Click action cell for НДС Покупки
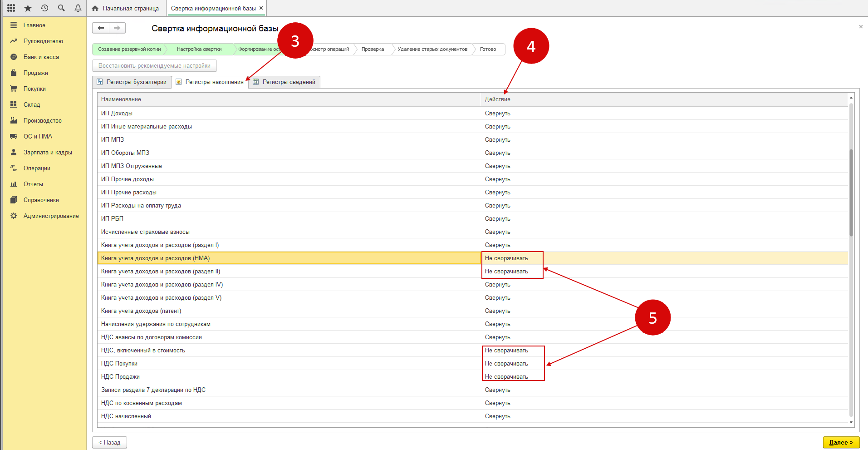 664,364
